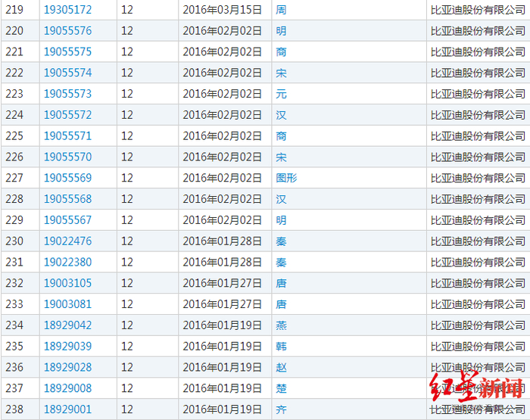Viewport: 530px width, 420px height.
Task: Select date 2016年01月28日 in row 230
Action: tap(223, 241)
